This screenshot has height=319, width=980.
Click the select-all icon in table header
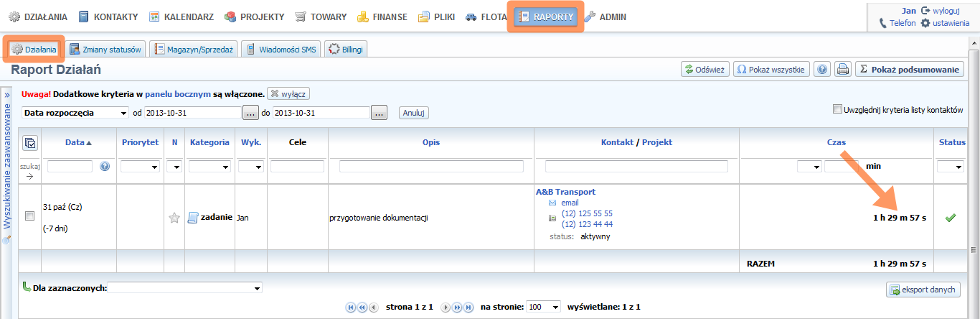click(29, 143)
